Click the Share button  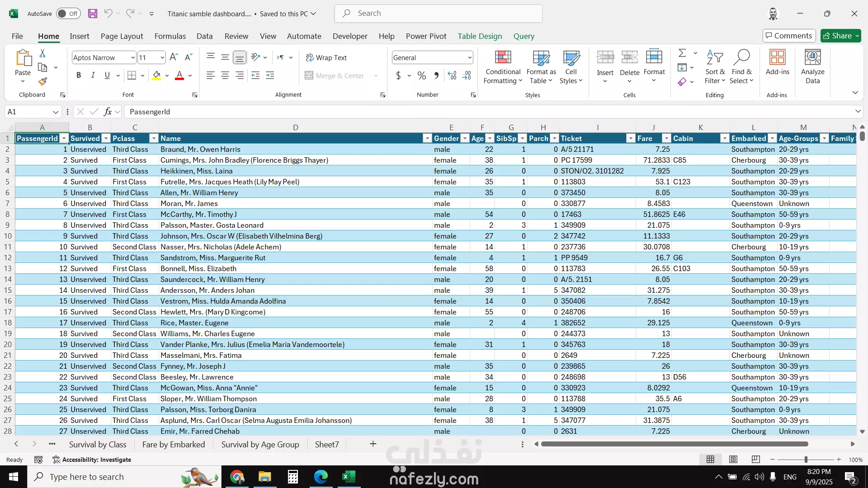[x=837, y=36]
